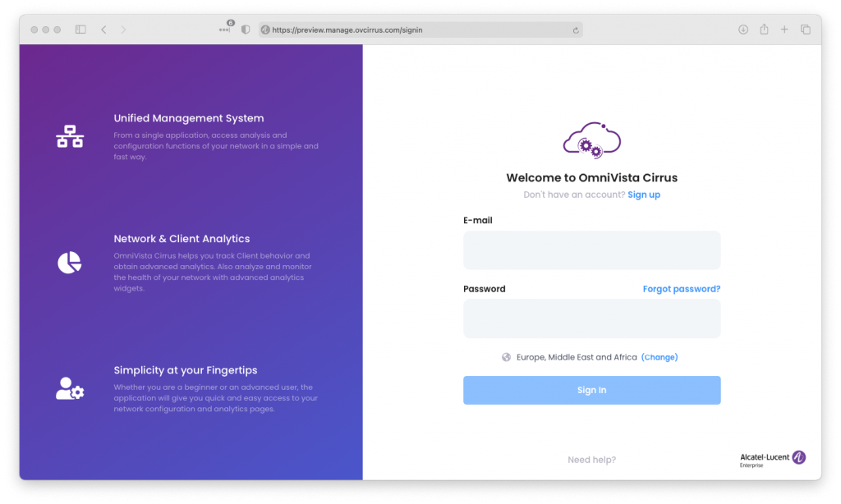The width and height of the screenshot is (841, 504).
Task: Reload the page using the refresh icon
Action: [577, 30]
